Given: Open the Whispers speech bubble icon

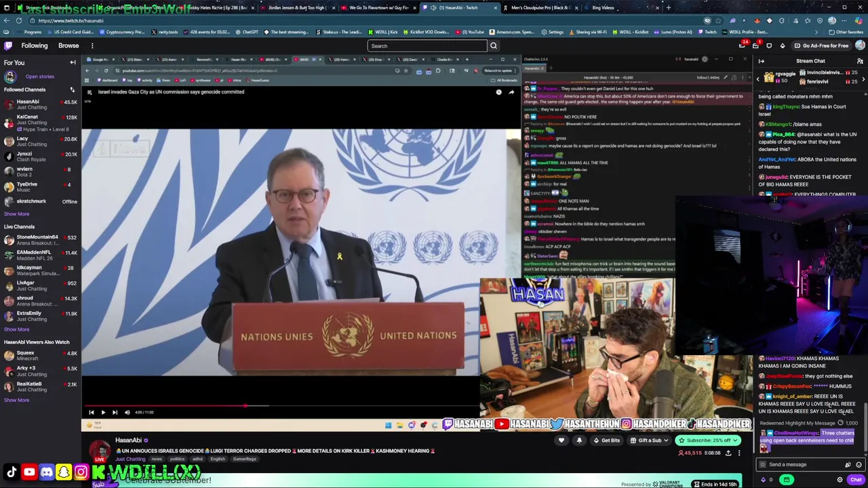Looking at the screenshot, I should point(769,45).
